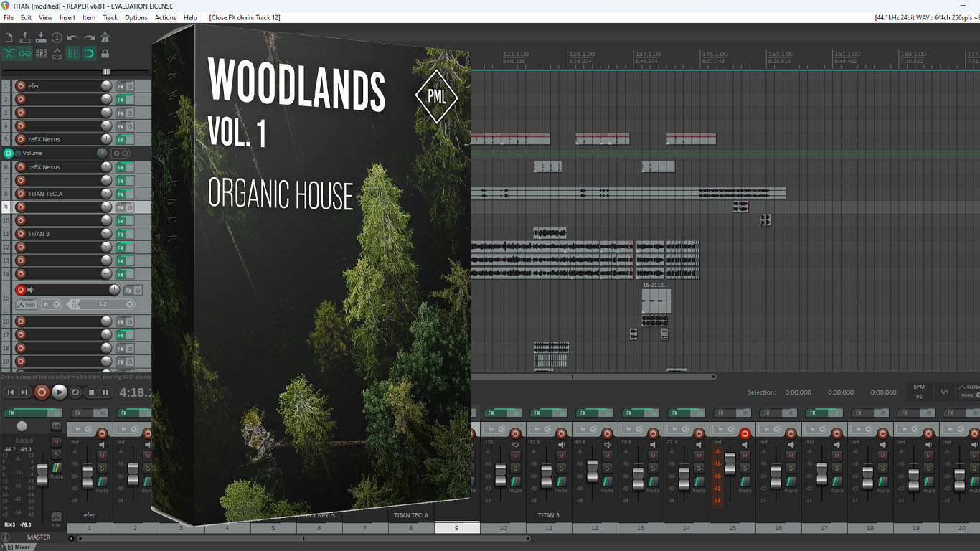This screenshot has width=980, height=551.
Task: Arm record on track 'efec' in track panel
Action: pos(20,86)
